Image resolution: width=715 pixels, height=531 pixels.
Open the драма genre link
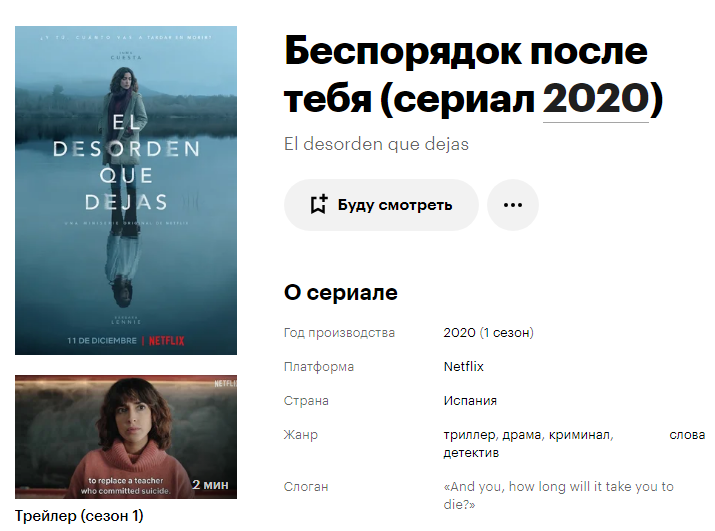click(522, 435)
